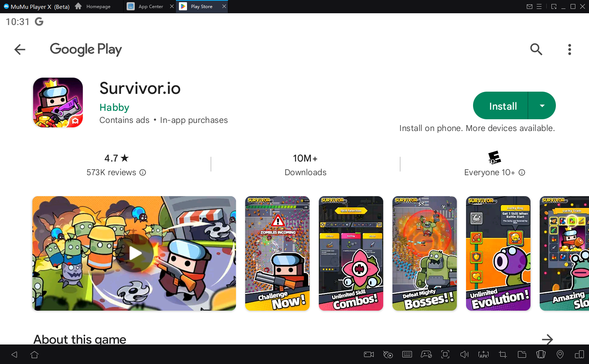The width and height of the screenshot is (589, 364).
Task: Open the three-dot more options menu
Action: click(x=569, y=49)
